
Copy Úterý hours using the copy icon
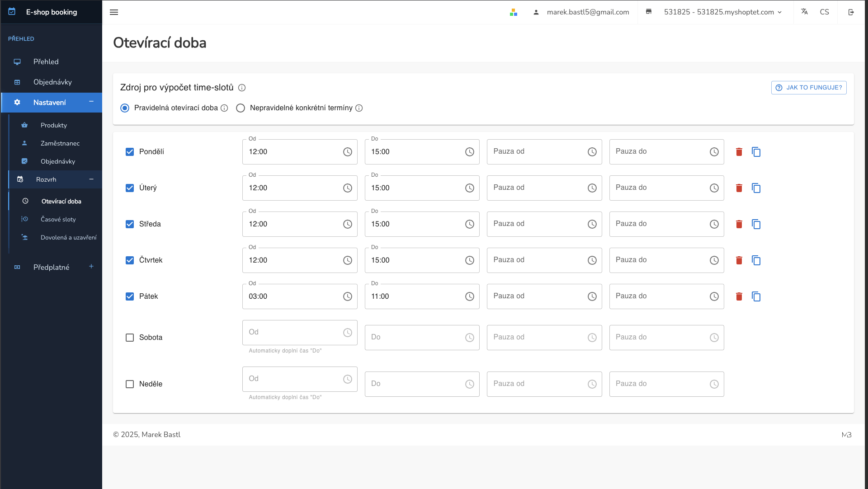tap(756, 188)
